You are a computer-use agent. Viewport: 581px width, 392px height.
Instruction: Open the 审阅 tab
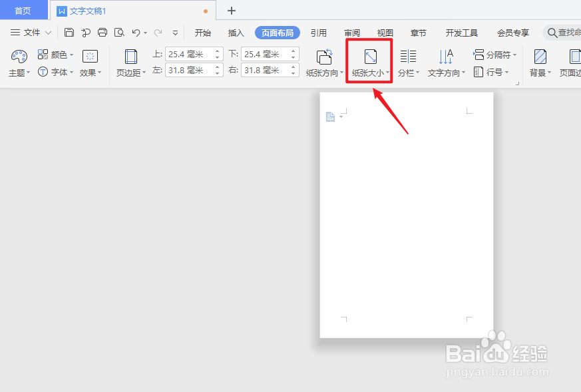click(x=352, y=33)
